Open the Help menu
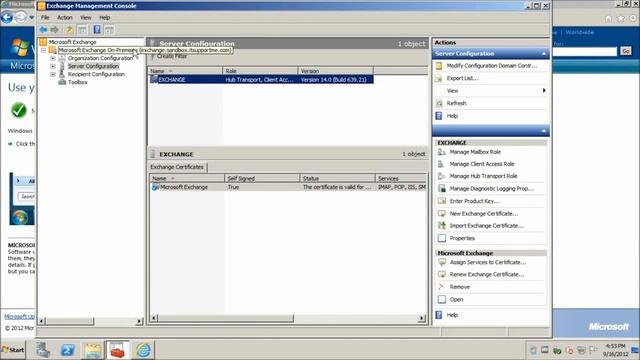This screenshot has width=640, height=360. [x=104, y=18]
